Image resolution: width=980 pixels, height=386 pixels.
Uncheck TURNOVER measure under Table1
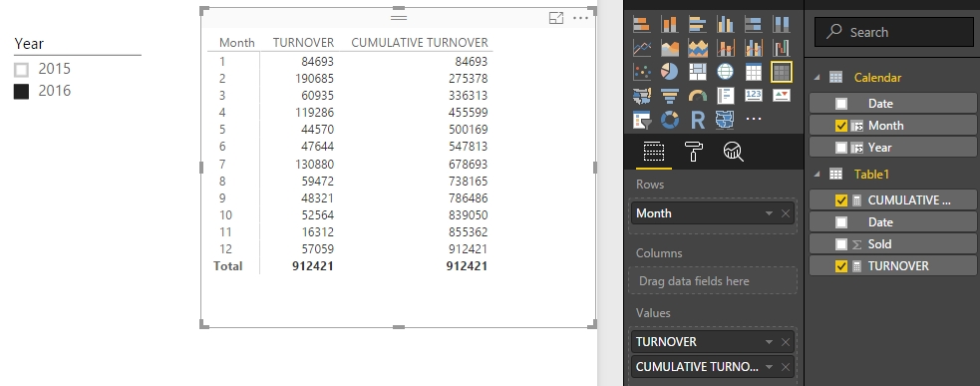pos(841,266)
